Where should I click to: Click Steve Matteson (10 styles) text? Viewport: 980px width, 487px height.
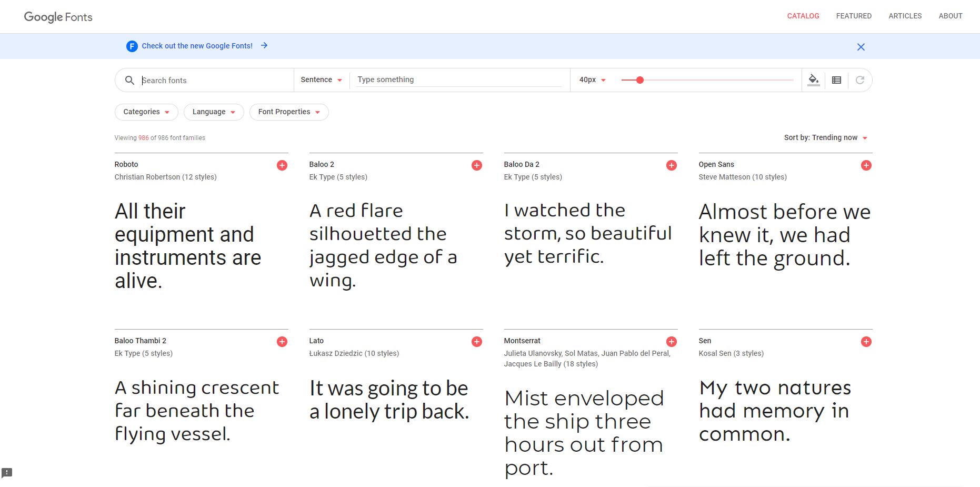point(743,177)
